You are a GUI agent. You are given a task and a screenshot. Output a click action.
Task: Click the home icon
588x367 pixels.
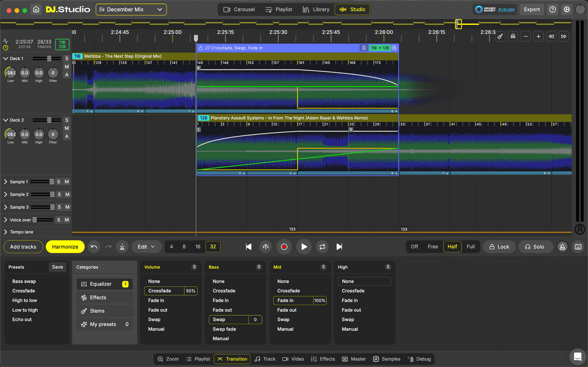tap(36, 9)
